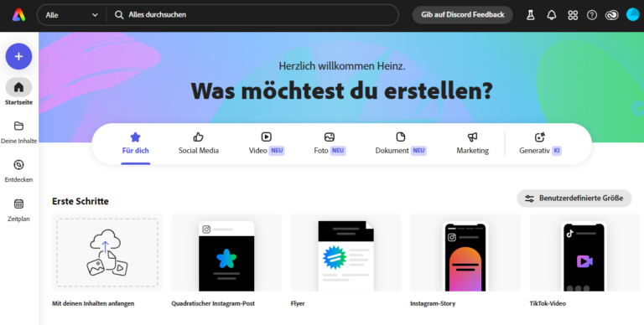Open the notifications bell
Screen dimensions: 644x325
[552, 15]
